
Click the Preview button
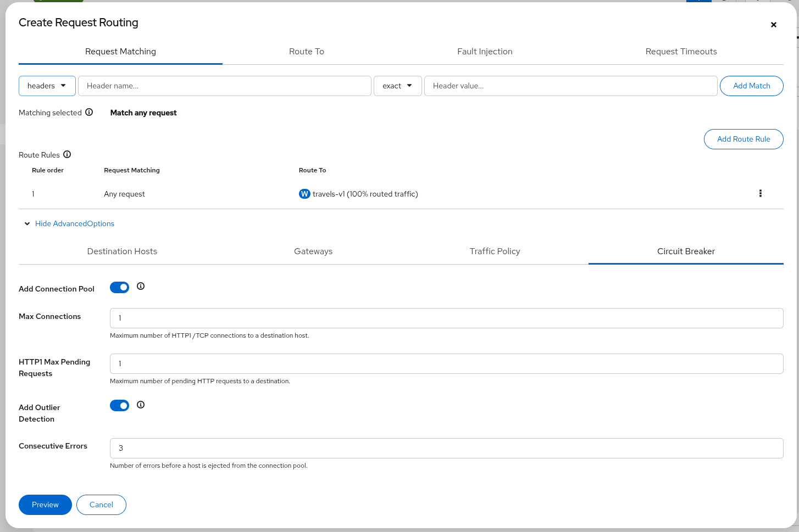[x=45, y=505]
